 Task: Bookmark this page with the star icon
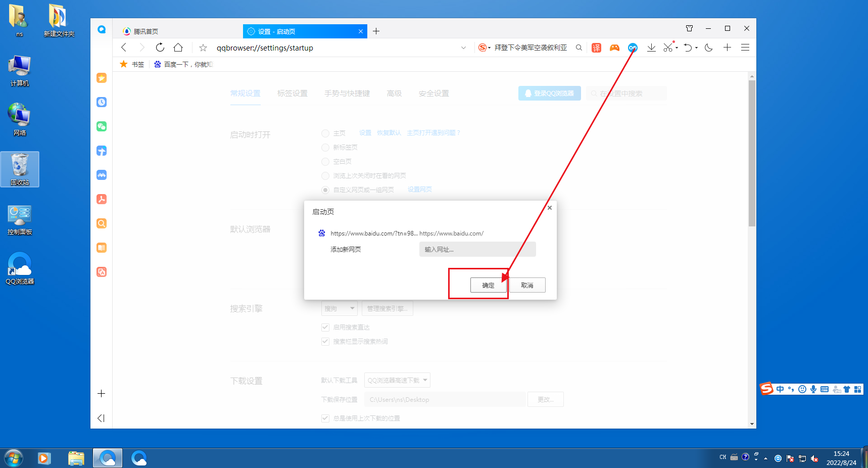[x=203, y=48]
